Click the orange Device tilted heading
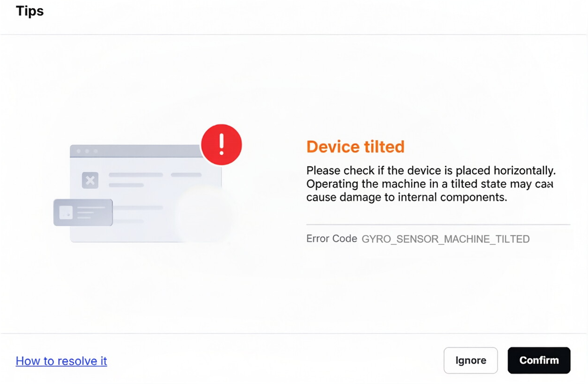Image resolution: width=588 pixels, height=384 pixels. pos(355,147)
